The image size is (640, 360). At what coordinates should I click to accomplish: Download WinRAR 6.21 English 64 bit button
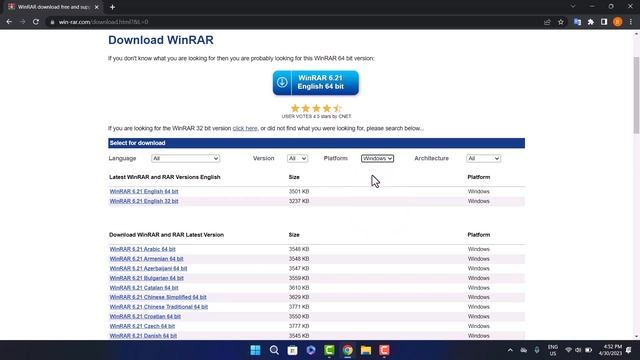tap(316, 82)
